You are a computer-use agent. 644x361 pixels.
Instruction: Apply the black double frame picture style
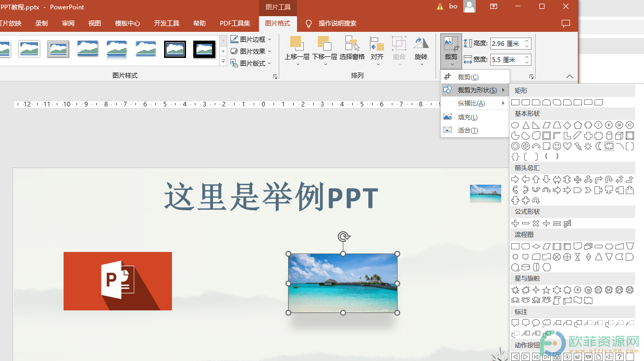tap(175, 49)
